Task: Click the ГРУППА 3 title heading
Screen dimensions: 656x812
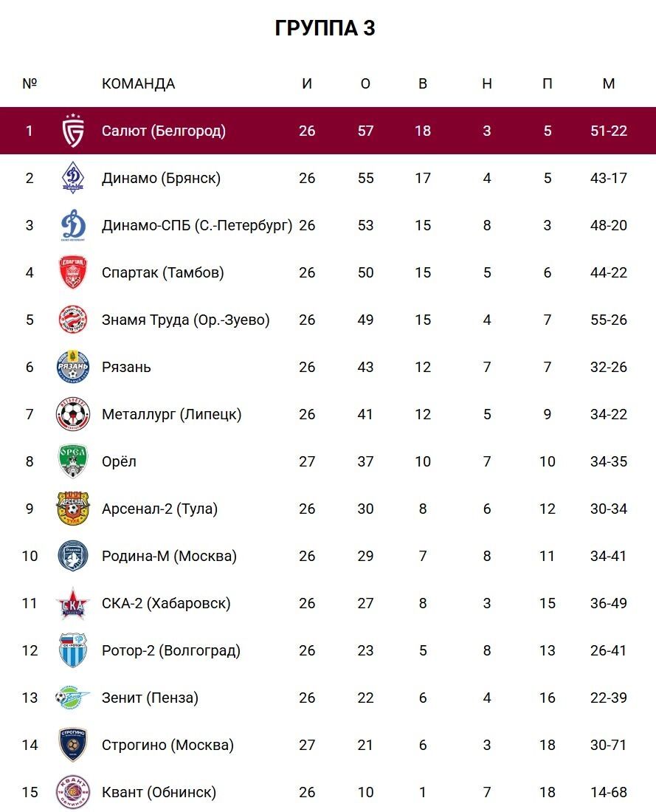Action: (x=325, y=28)
